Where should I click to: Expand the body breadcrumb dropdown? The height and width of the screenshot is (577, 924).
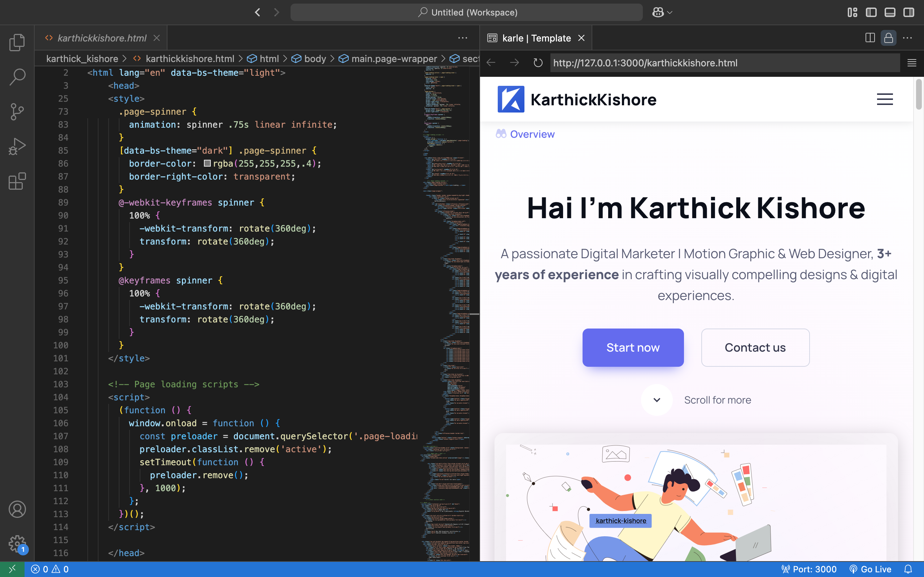(x=315, y=58)
